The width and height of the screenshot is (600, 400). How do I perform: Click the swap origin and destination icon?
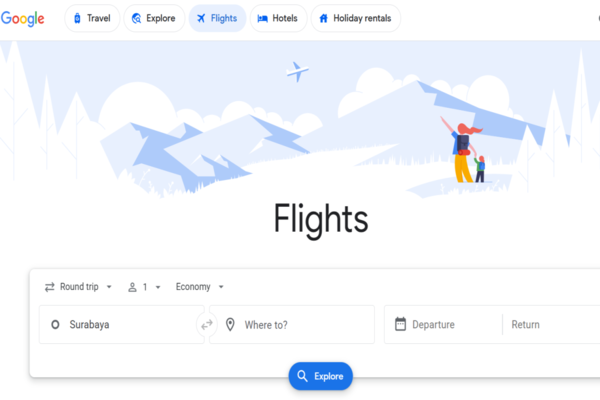[207, 325]
